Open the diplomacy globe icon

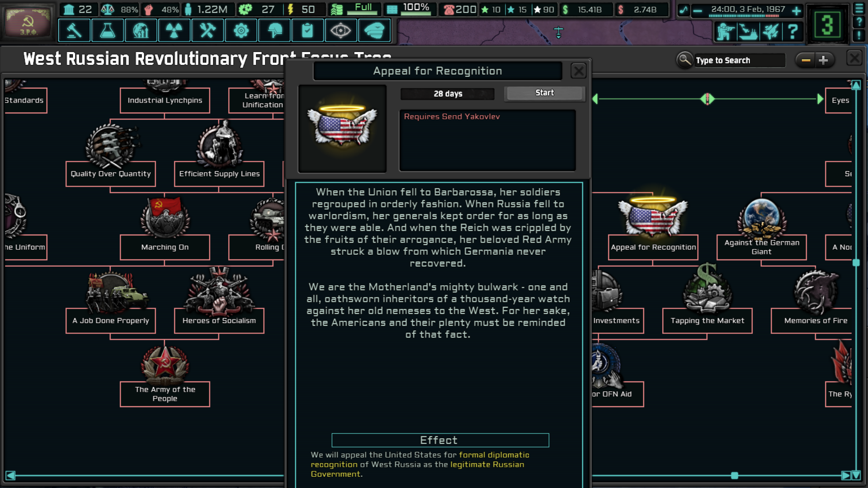pyautogui.click(x=141, y=31)
